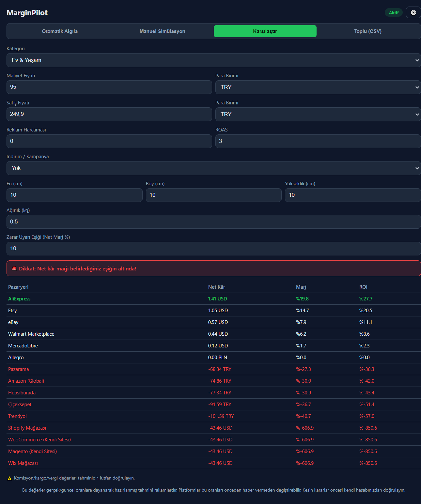Focus the Maliyet Fiyatı input field
This screenshot has width=421, height=504.
click(x=109, y=87)
